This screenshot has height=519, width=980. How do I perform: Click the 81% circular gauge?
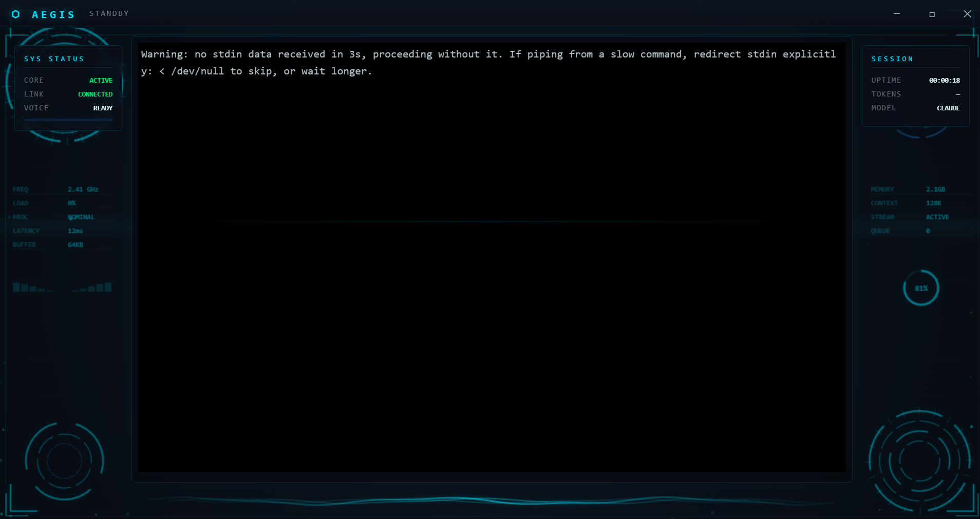tap(921, 288)
